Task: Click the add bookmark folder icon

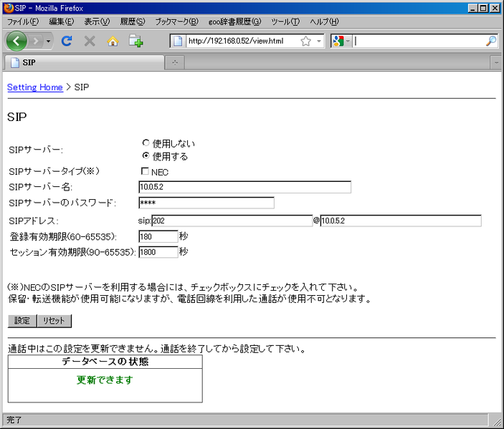Action: point(136,41)
